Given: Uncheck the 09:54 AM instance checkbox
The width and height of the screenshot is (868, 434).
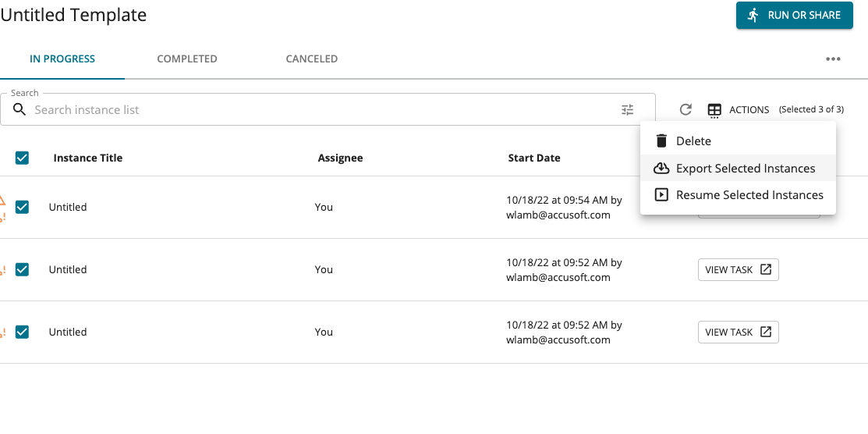Looking at the screenshot, I should (22, 207).
